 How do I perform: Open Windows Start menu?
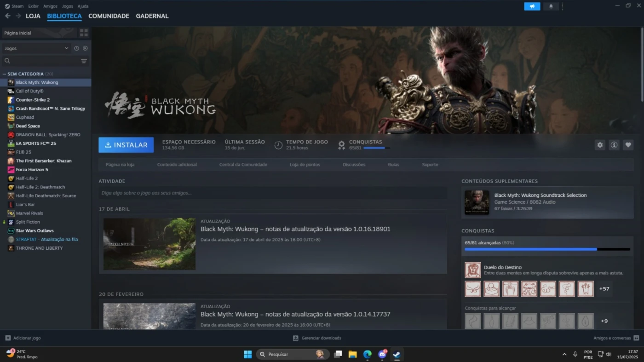(x=247, y=354)
